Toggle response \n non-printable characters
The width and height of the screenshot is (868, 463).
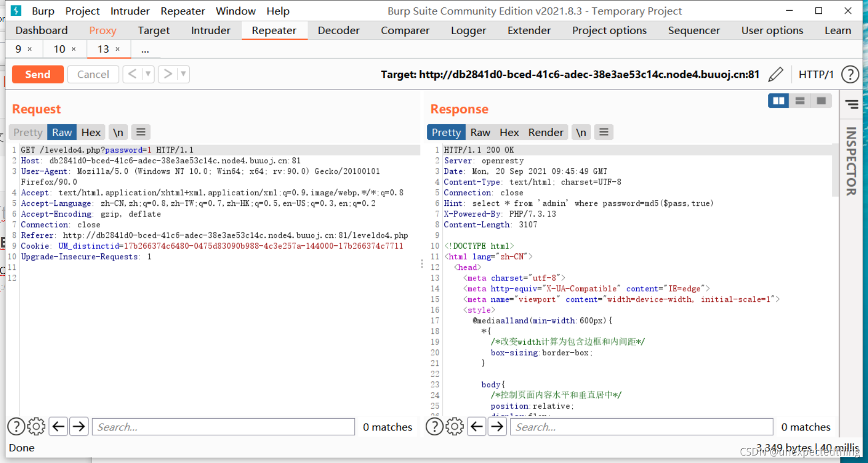(581, 132)
